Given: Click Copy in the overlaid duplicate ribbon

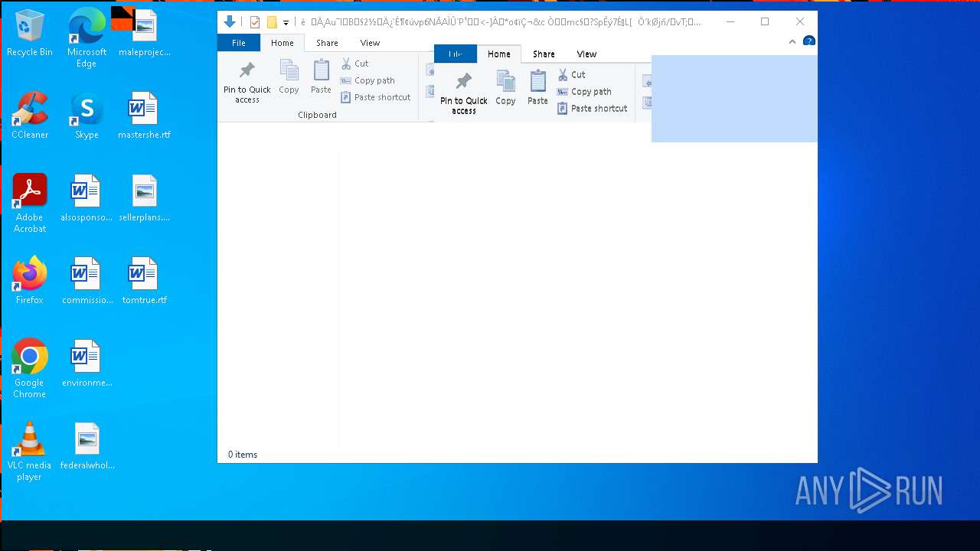Looking at the screenshot, I should pyautogui.click(x=505, y=88).
